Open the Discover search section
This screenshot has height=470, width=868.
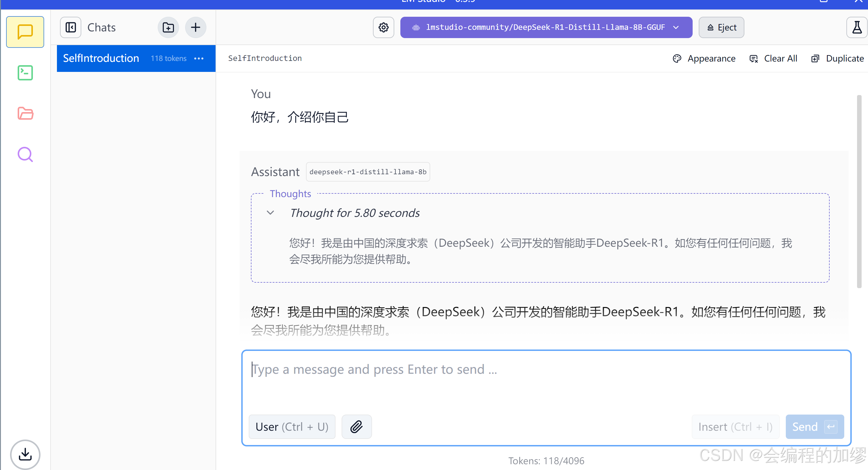(25, 155)
